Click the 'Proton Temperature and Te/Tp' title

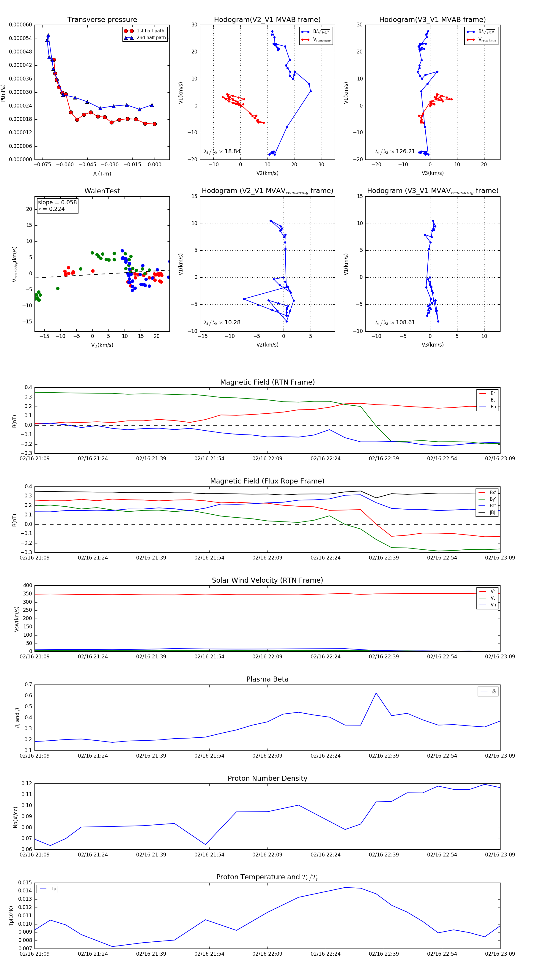point(267,877)
